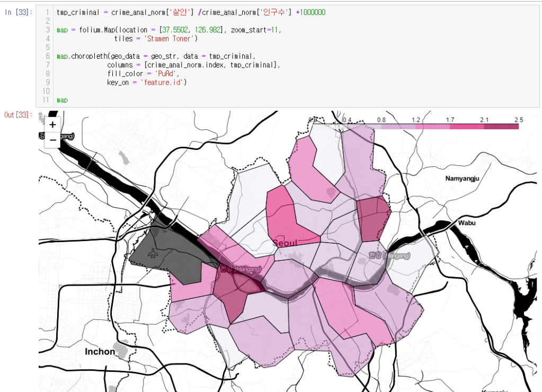Click the final 'map' line in code cell

[62, 100]
